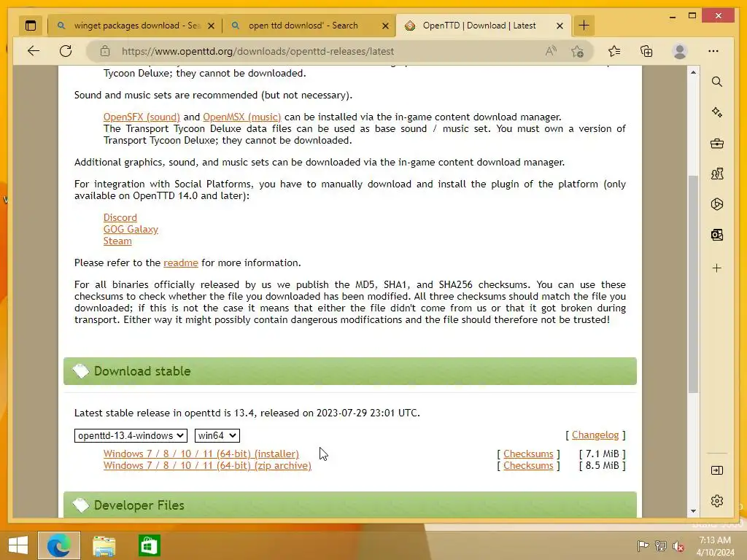This screenshot has width=747, height=560.
Task: Click the muted volume tray icon
Action: [x=678, y=546]
